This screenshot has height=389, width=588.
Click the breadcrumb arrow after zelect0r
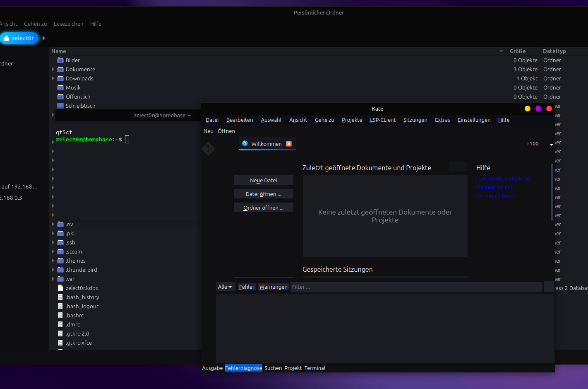tap(44, 38)
